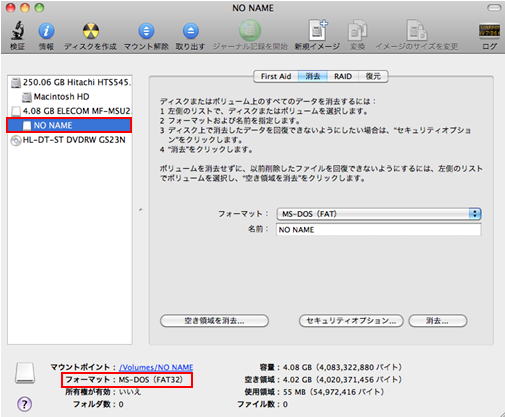Image resolution: width=505 pixels, height=417 pixels.
Task: Switch to the RAID tab
Action: (x=343, y=76)
